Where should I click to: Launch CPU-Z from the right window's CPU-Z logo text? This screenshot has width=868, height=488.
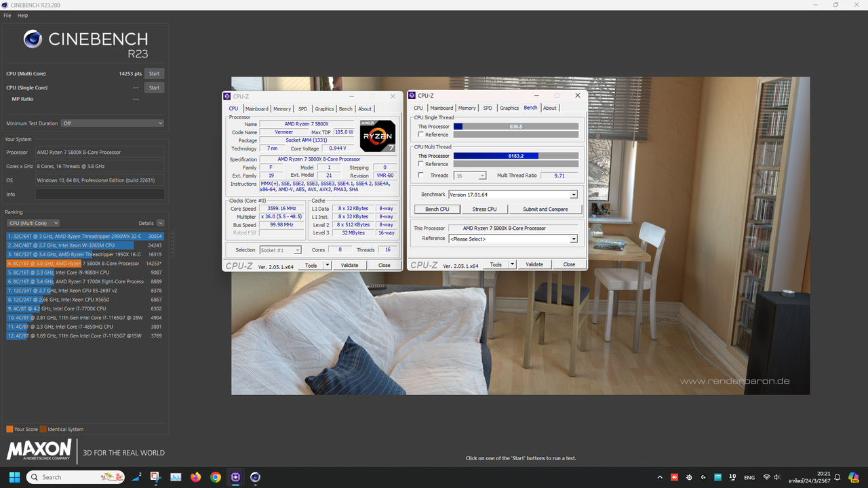tap(422, 264)
